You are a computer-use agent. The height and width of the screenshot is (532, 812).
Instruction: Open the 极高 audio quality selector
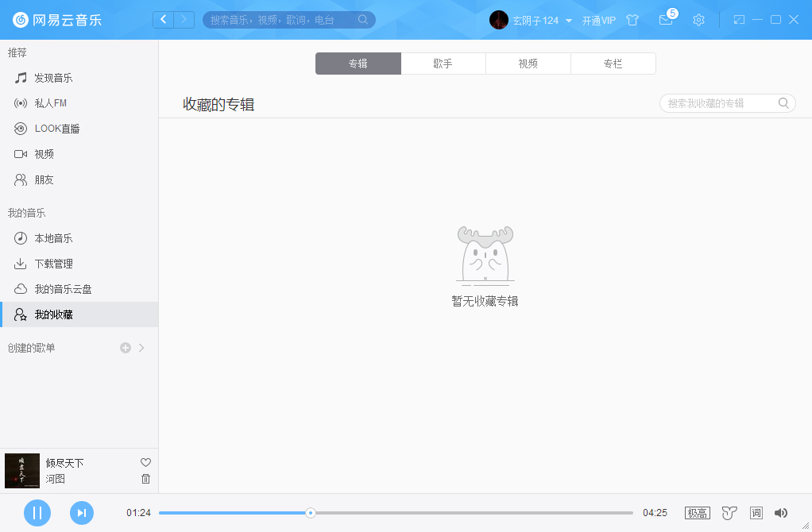tap(696, 513)
